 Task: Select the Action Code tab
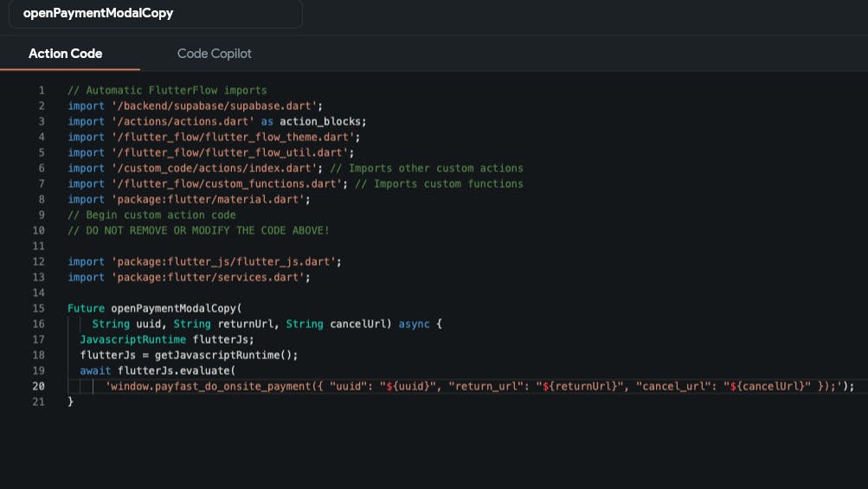click(x=66, y=54)
